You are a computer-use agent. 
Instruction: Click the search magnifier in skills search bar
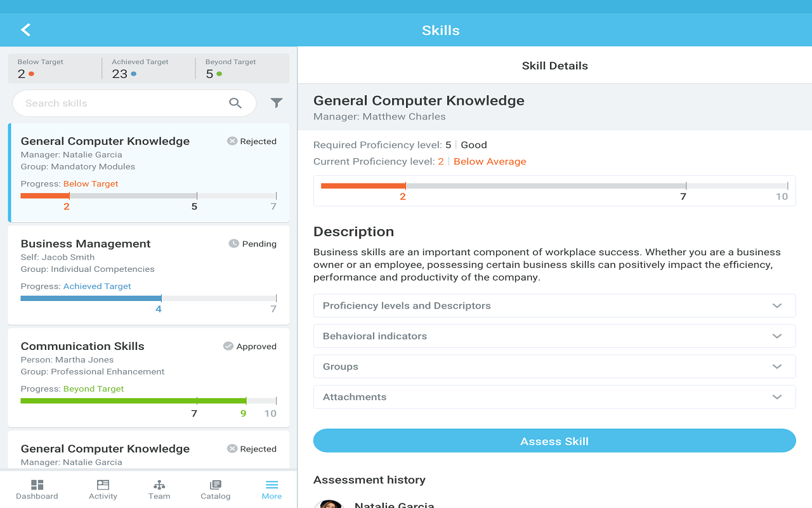pyautogui.click(x=235, y=102)
